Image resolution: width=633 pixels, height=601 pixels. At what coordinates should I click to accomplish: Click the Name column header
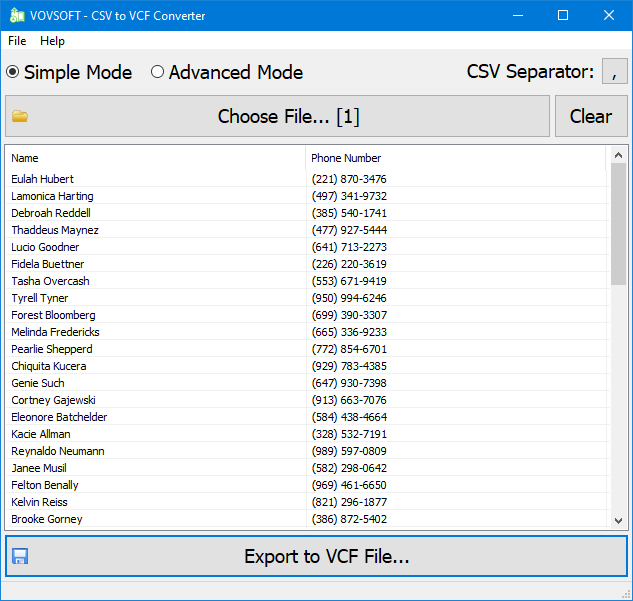tap(155, 158)
